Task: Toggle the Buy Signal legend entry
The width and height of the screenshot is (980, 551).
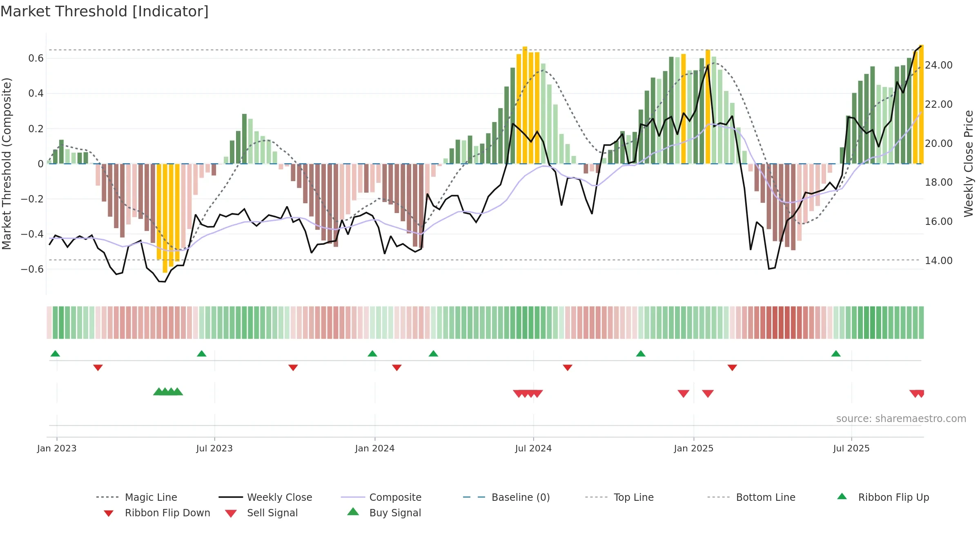Action: pyautogui.click(x=384, y=513)
